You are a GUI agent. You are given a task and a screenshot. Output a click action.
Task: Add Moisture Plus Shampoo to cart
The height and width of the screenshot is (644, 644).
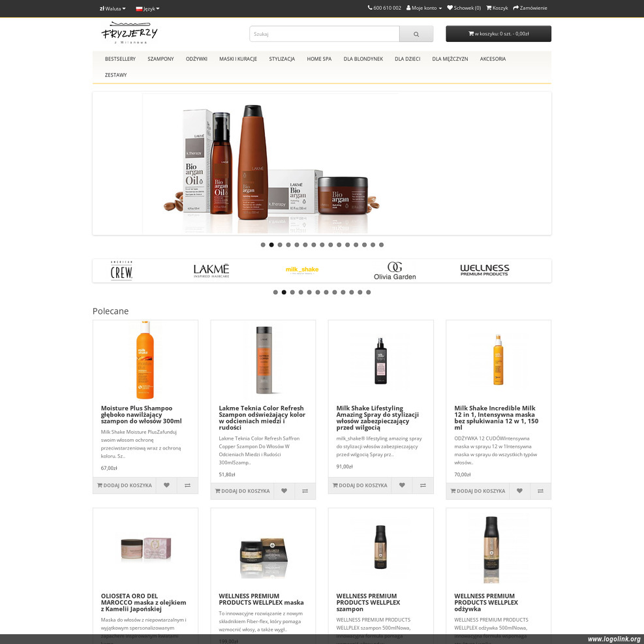point(125,485)
